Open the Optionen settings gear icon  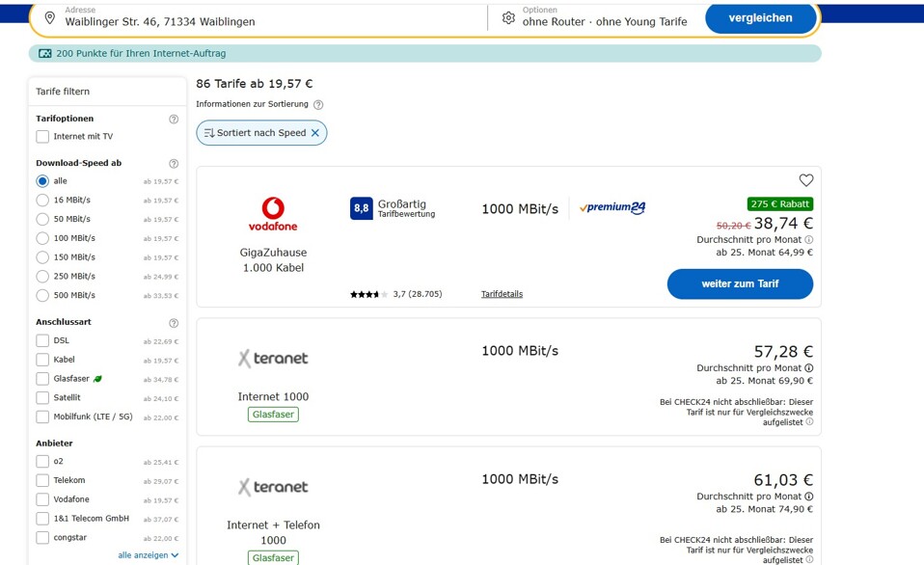click(x=508, y=17)
